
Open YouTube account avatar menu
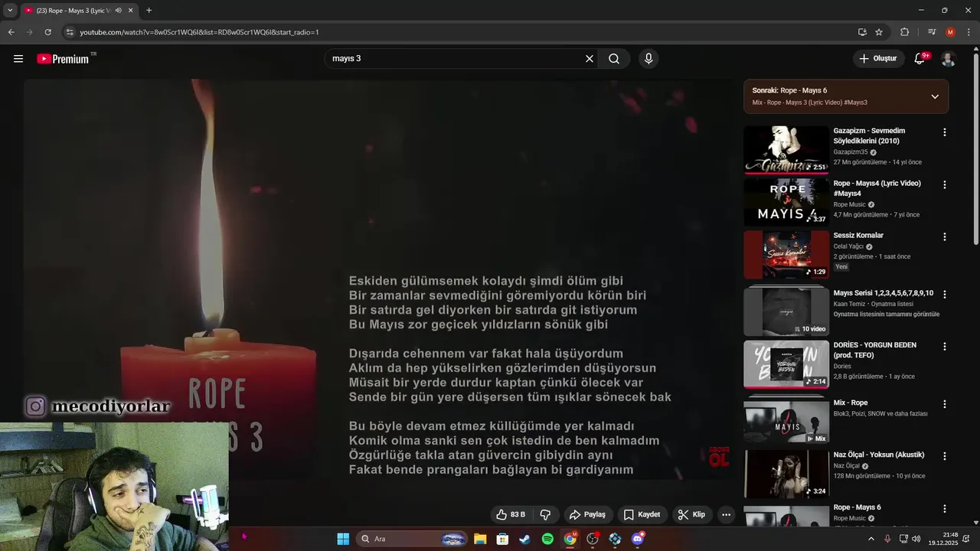pyautogui.click(x=948, y=59)
